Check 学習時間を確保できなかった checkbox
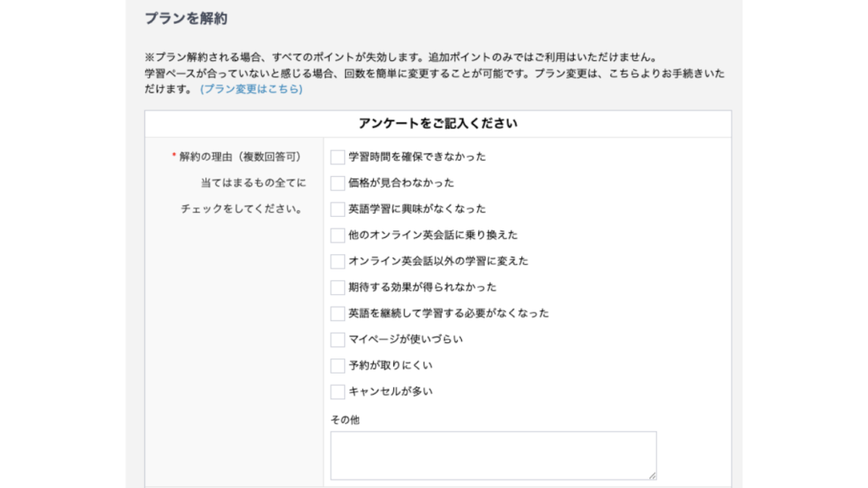868x488 pixels. tap(337, 157)
